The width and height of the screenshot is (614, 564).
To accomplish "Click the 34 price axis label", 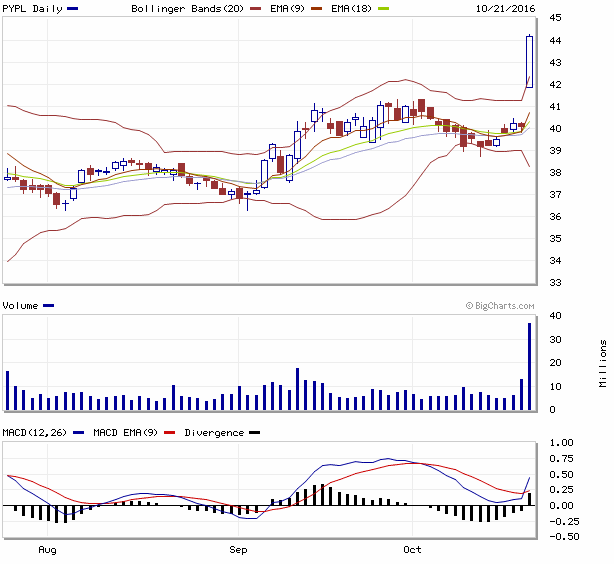I will (x=555, y=260).
